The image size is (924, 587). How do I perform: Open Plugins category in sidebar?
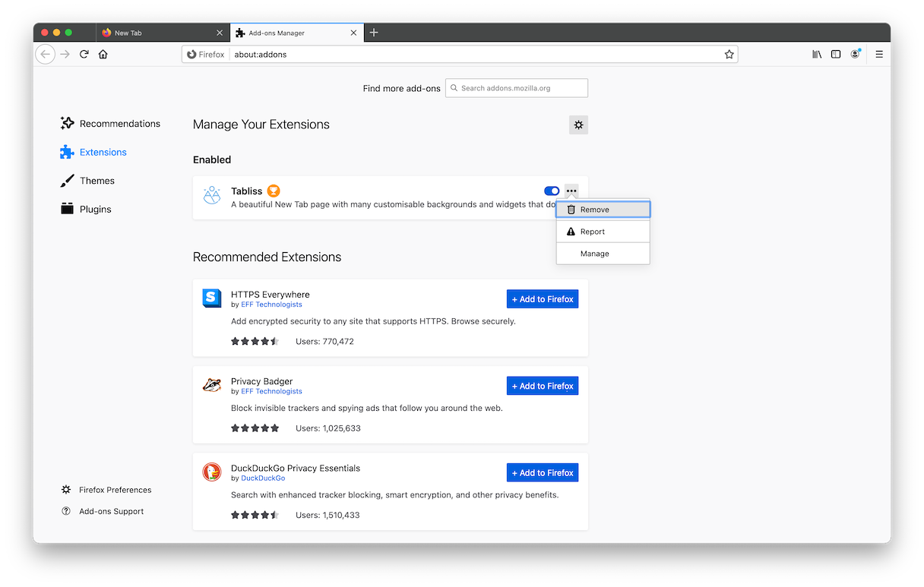[87, 209]
